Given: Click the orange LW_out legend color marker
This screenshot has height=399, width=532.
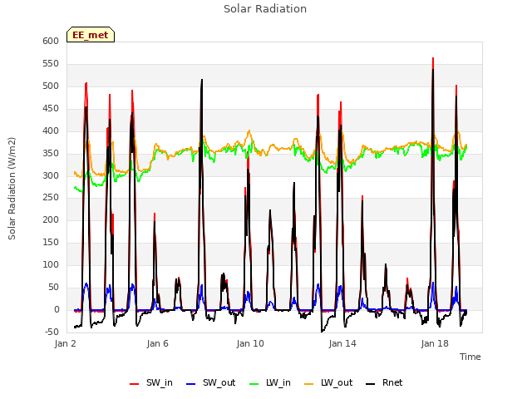Looking at the screenshot, I should pos(308,384).
